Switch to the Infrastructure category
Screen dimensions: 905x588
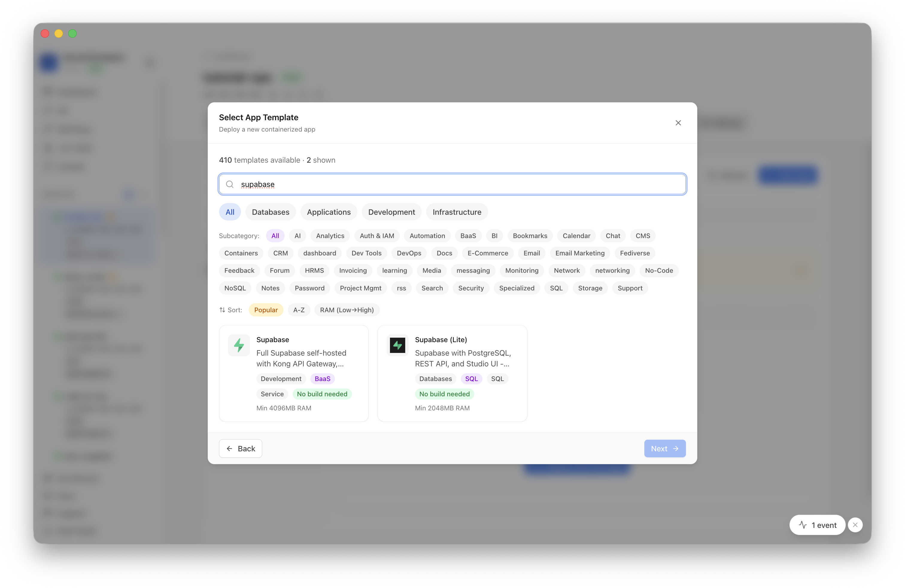click(x=457, y=212)
